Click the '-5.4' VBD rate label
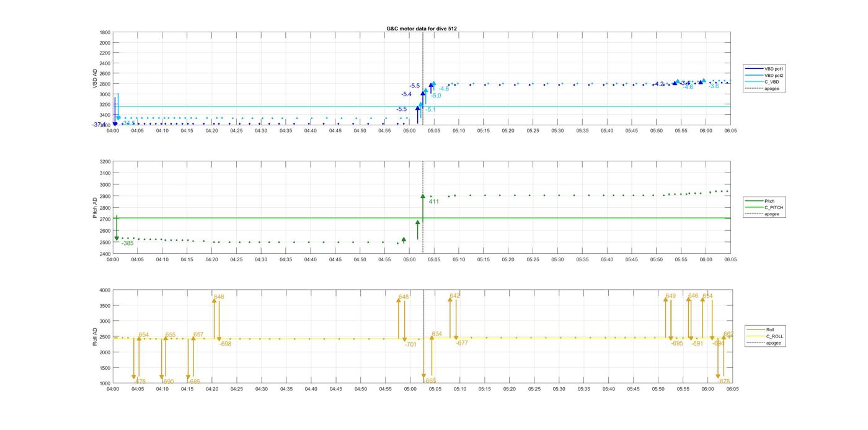 [407, 94]
